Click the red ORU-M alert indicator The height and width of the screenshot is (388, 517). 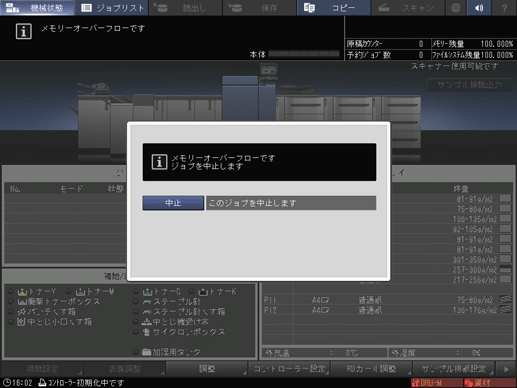(437, 383)
